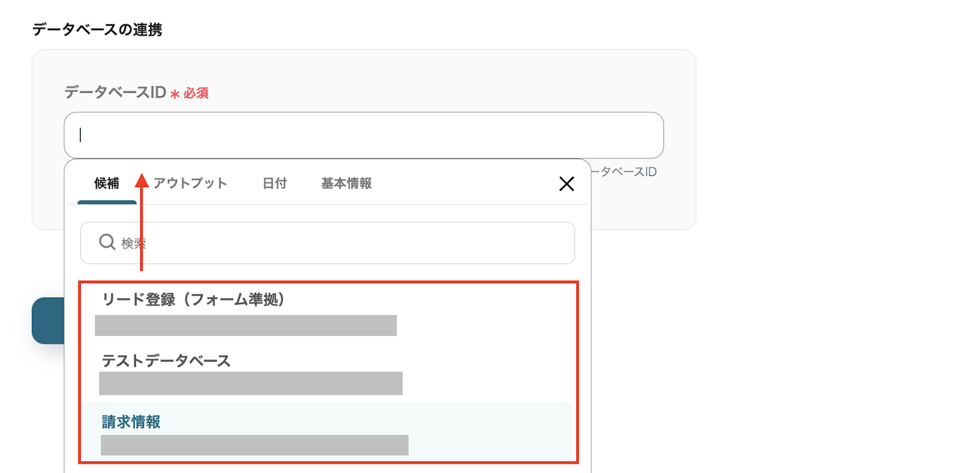
Task: Click the magnifier search icon
Action: pos(107,242)
